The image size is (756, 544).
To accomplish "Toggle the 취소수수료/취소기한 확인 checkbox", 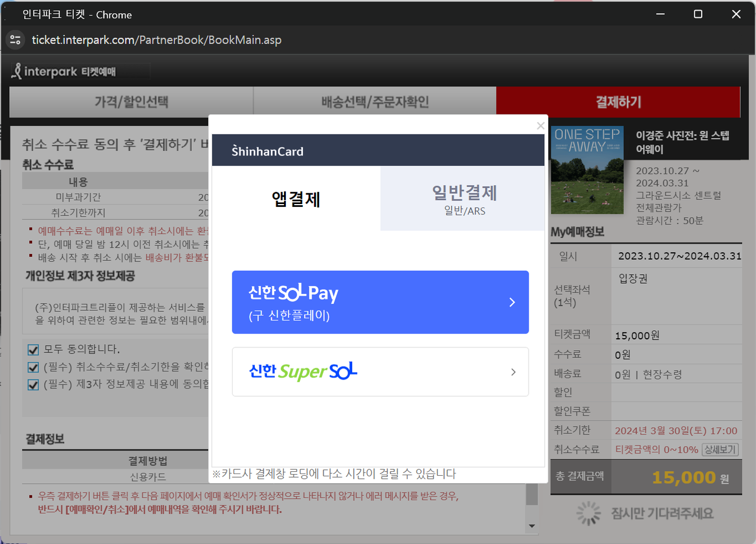I will (x=33, y=367).
